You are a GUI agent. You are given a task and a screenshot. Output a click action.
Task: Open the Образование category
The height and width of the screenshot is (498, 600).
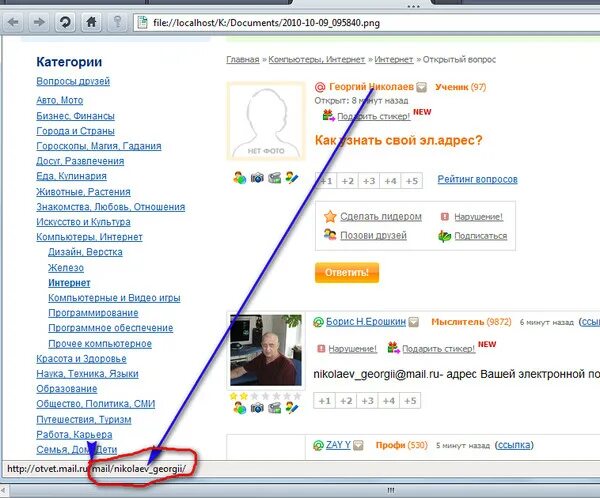67,389
